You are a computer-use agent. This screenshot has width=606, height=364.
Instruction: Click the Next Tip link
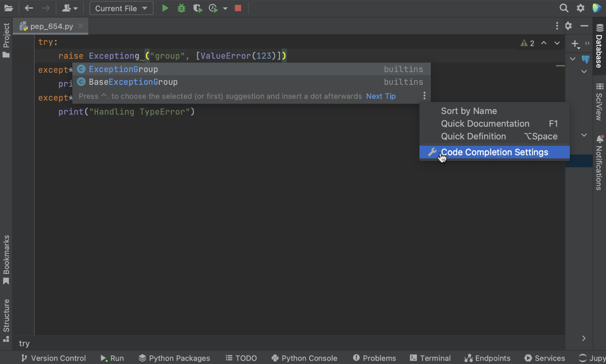click(380, 96)
